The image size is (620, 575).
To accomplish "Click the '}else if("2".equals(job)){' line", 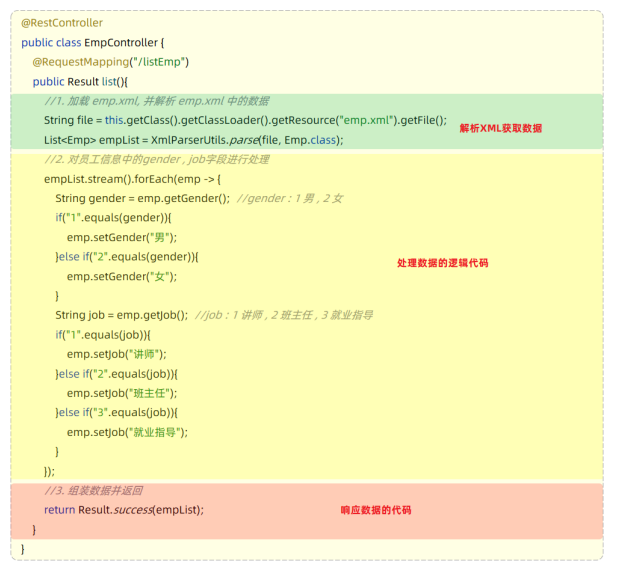I will tap(117, 374).
